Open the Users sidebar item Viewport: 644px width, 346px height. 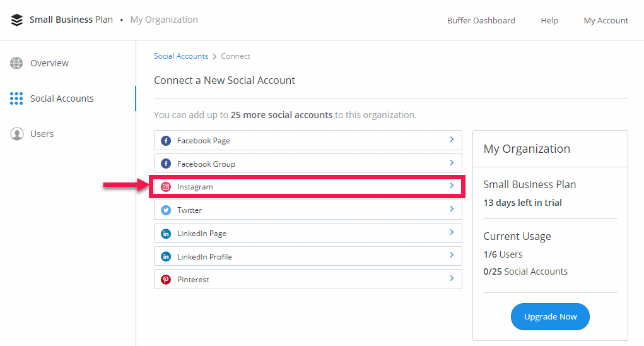42,134
